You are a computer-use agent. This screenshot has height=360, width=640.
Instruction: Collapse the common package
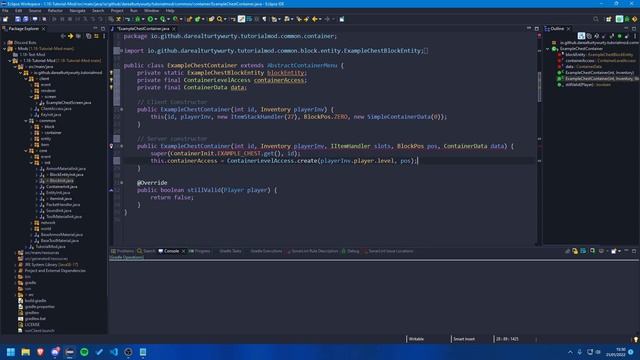pyautogui.click(x=26, y=121)
